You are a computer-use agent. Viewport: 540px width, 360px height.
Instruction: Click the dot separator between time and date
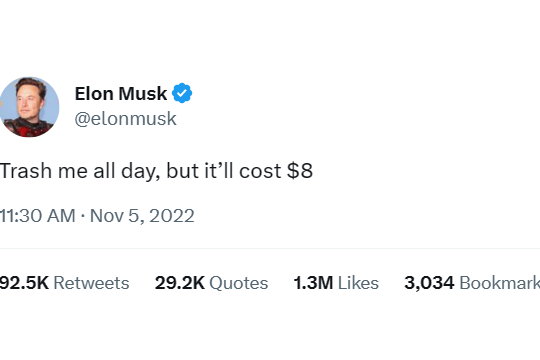[x=83, y=216]
